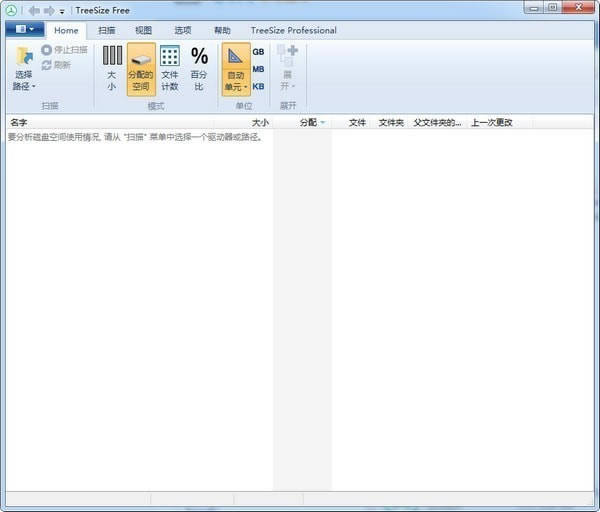Close the TreeSize Free window
Screen dimensions: 600x512
(578, 7)
